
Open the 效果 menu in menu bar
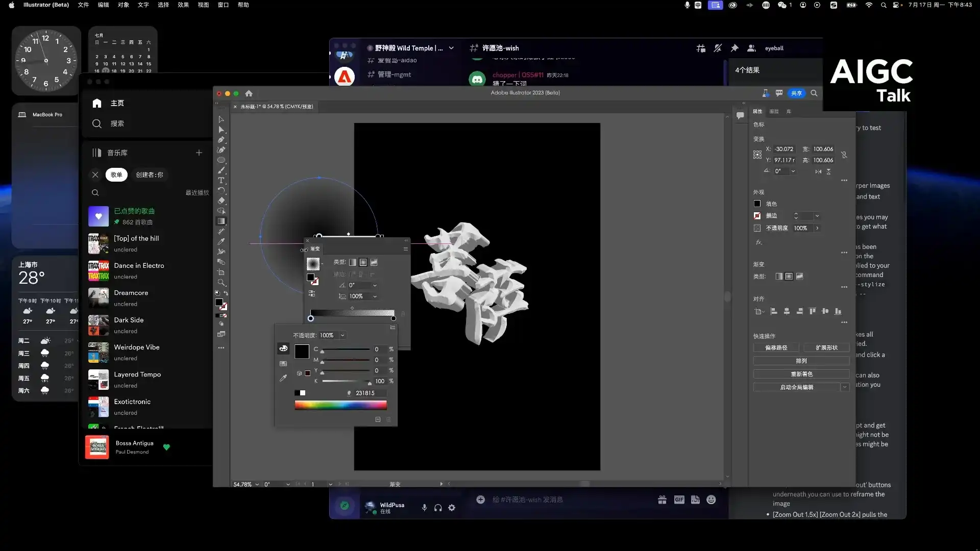click(183, 5)
